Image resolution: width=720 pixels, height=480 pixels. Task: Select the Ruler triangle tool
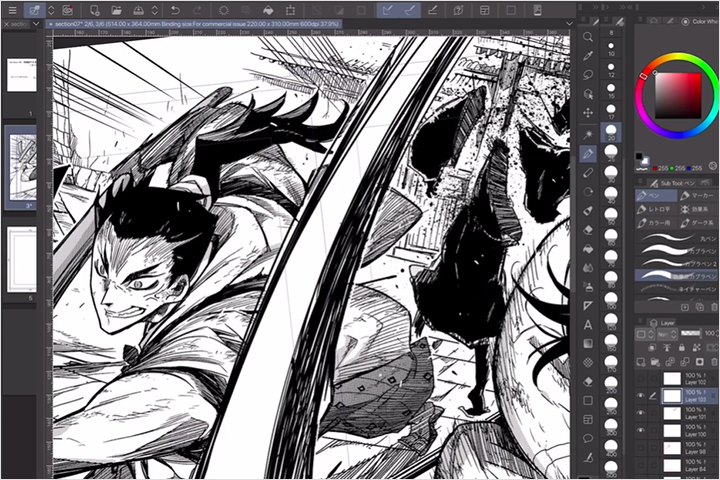click(x=588, y=305)
